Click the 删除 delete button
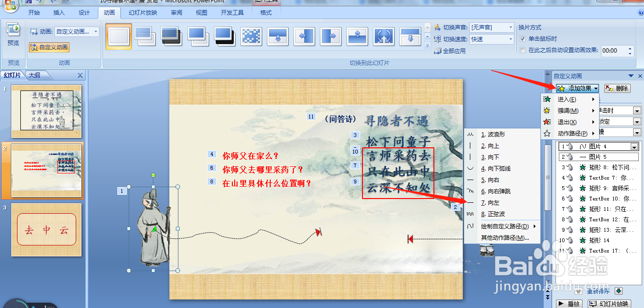The height and width of the screenshot is (308, 644). point(618,88)
